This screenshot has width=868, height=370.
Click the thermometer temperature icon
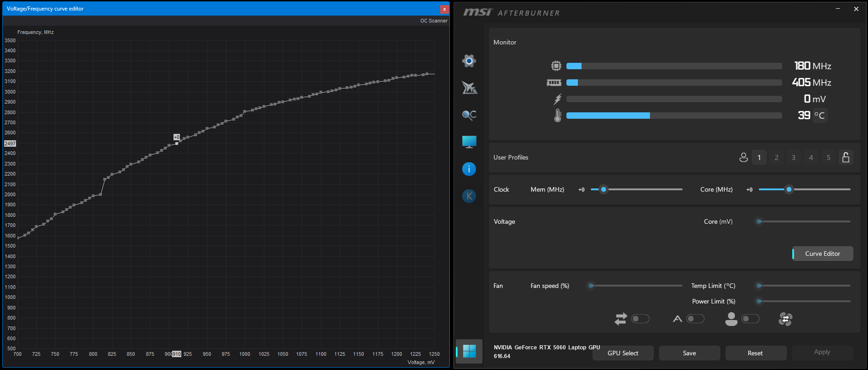coord(557,116)
